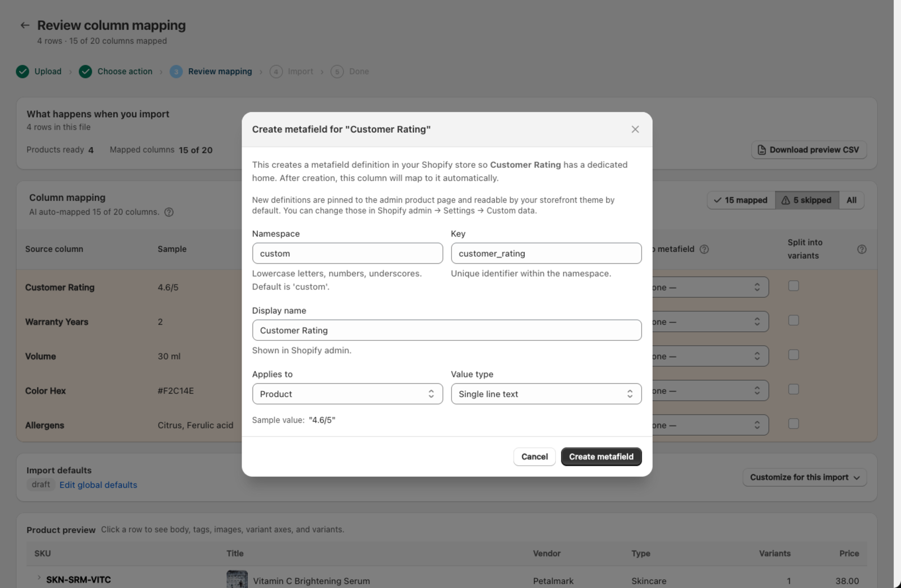Screen dimensions: 901x588
Task: Click Vitamin C Brightening Serum product thumbnail
Action: pyautogui.click(x=237, y=580)
